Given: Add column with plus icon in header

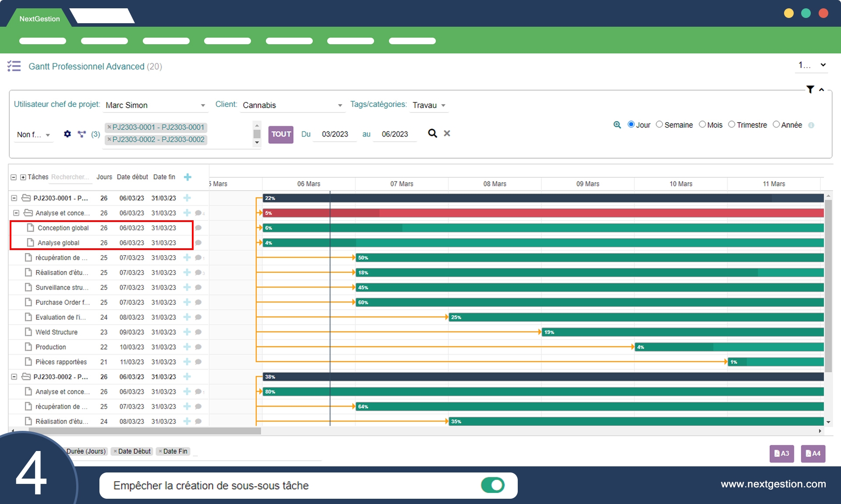Looking at the screenshot, I should [x=187, y=177].
